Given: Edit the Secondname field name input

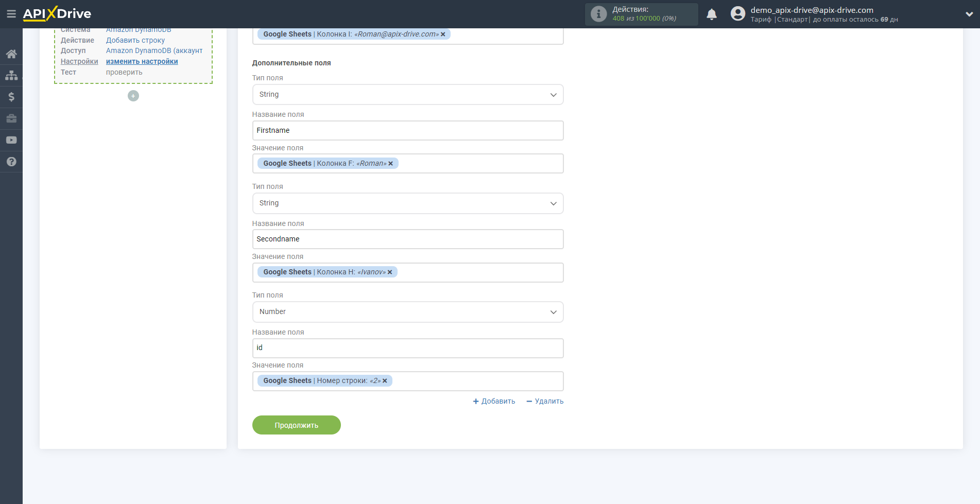Looking at the screenshot, I should pos(408,239).
